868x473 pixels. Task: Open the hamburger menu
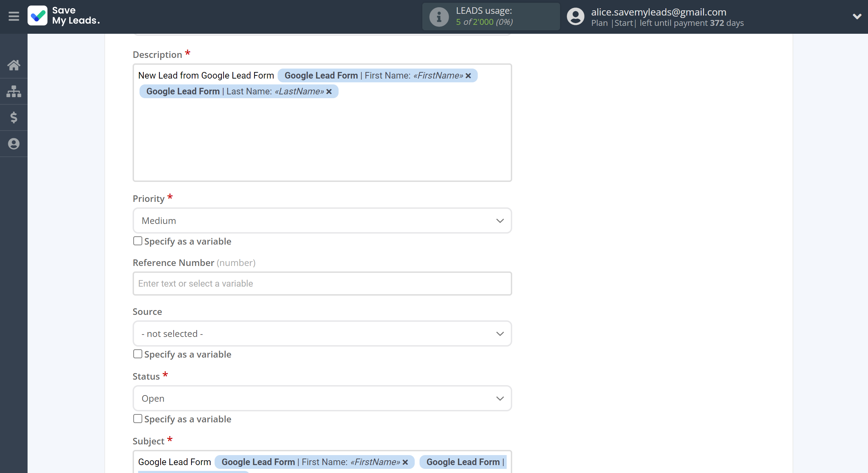coord(14,16)
